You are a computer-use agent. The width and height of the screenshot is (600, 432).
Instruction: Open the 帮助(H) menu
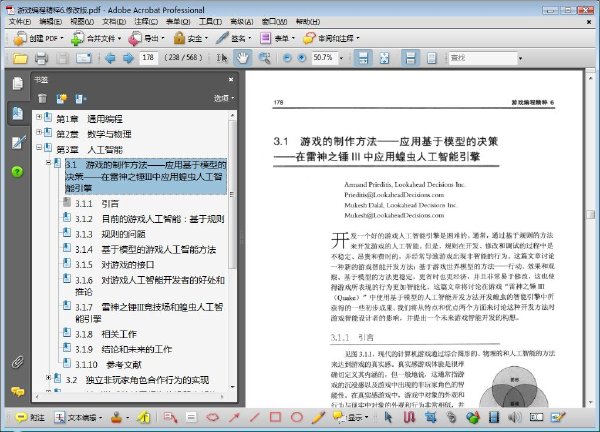pos(308,22)
